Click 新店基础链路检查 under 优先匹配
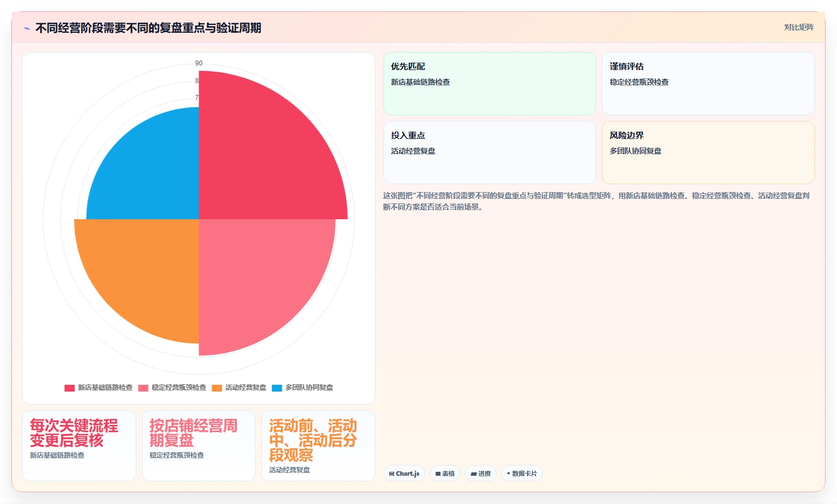Viewport: 837px width, 504px height. point(420,82)
